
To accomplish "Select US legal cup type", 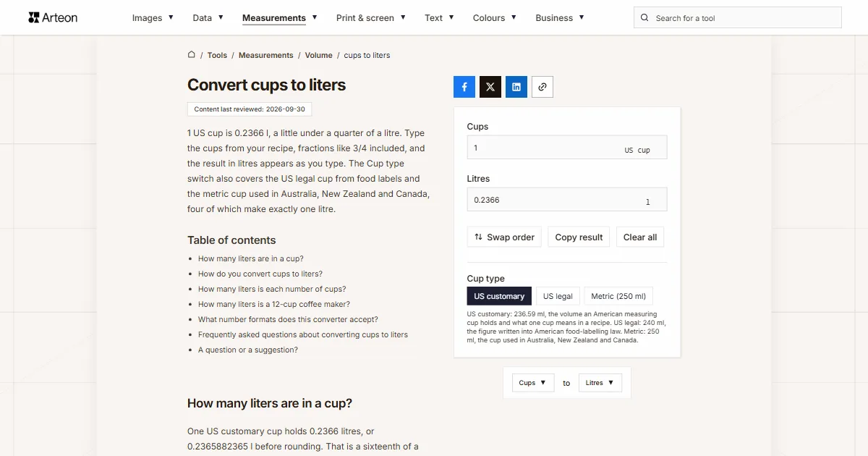I will (558, 296).
